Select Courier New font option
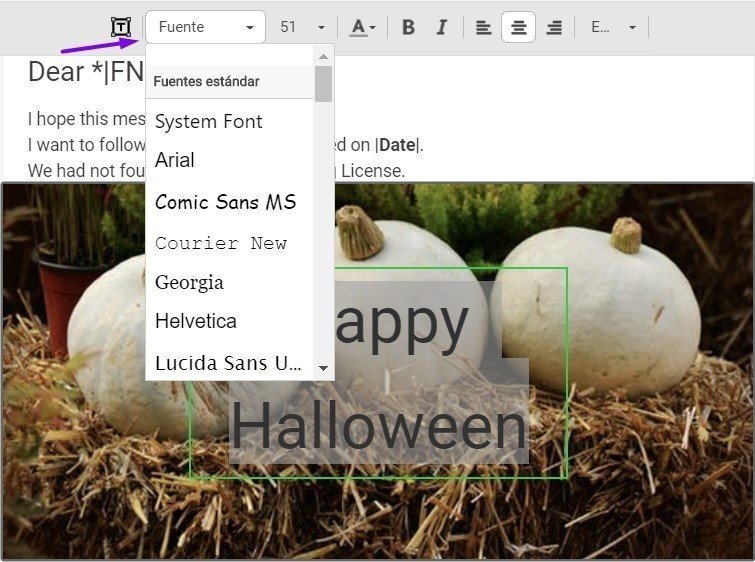Screen dimensions: 755x562 [x=221, y=243]
